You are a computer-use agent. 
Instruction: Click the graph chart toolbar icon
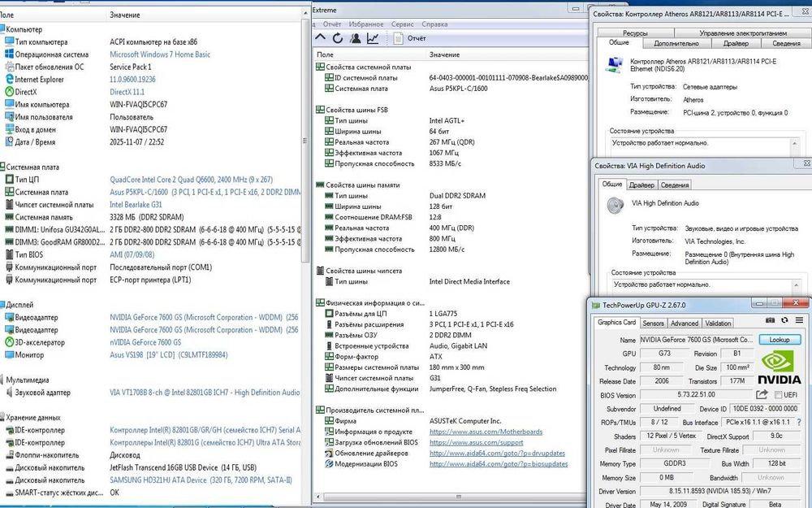373,38
